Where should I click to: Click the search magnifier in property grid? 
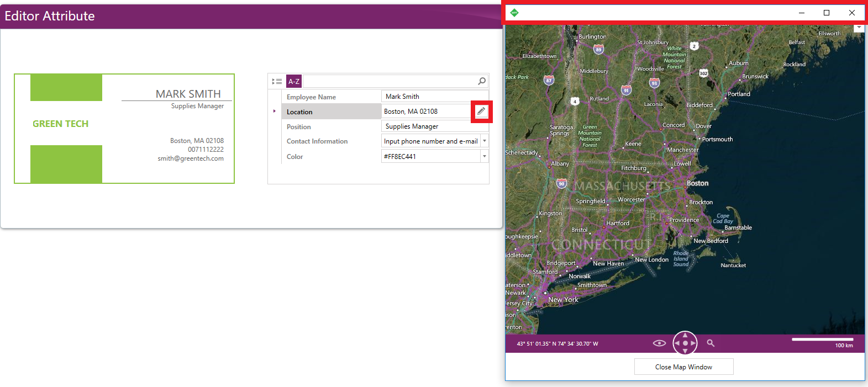(x=482, y=81)
